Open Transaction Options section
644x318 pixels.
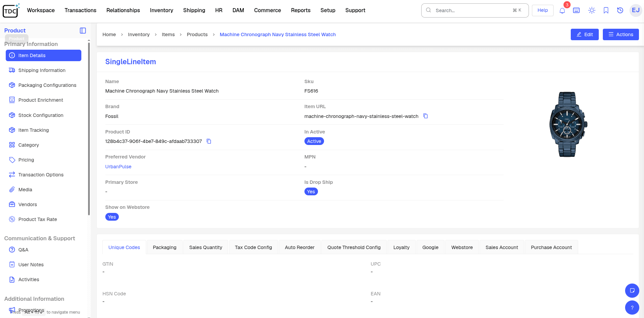[x=44, y=175]
